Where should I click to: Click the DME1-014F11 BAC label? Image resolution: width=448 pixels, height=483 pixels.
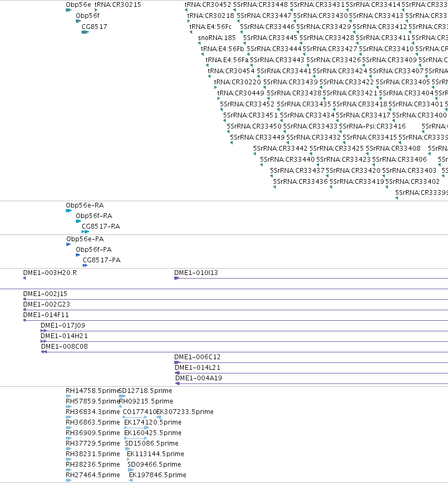click(46, 315)
